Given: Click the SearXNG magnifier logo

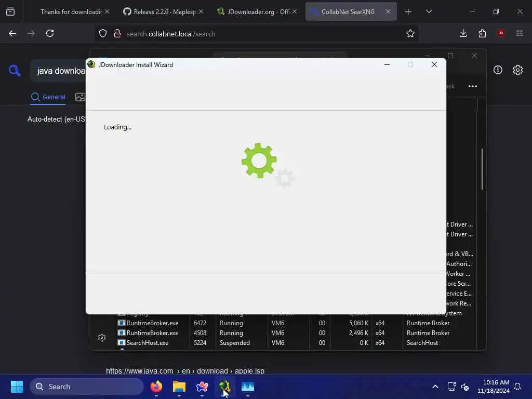Looking at the screenshot, I should point(15,71).
